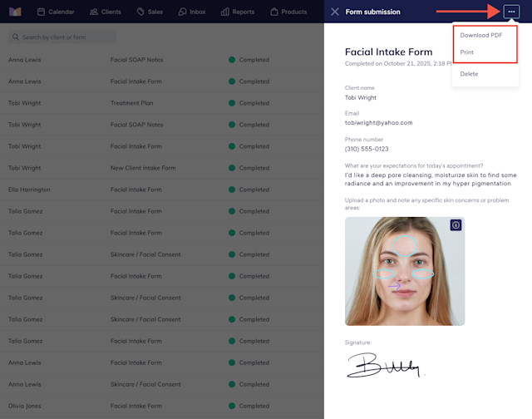Click the annotation icon on the photo

click(456, 225)
